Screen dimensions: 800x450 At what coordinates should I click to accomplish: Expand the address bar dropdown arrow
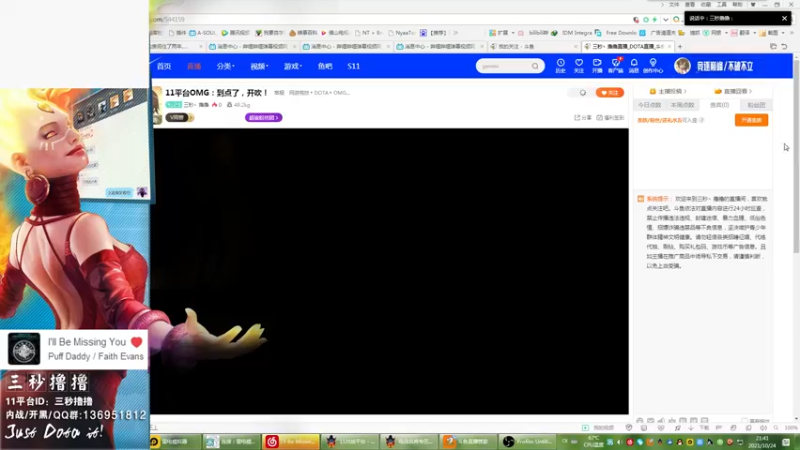pos(665,19)
